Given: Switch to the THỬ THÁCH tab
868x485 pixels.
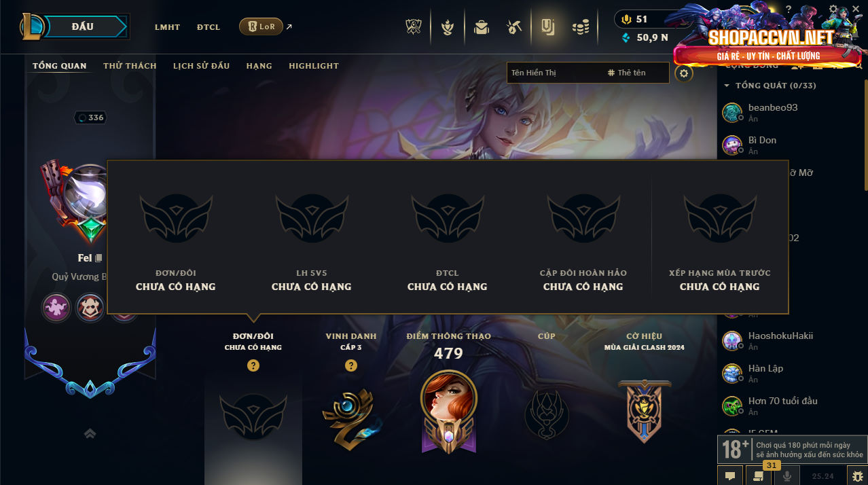Looking at the screenshot, I should click(x=130, y=66).
